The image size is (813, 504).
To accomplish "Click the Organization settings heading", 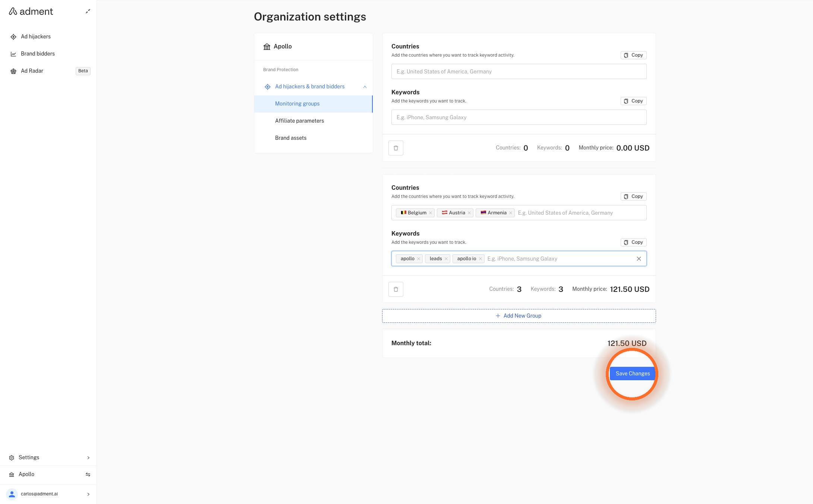I will pos(310,17).
